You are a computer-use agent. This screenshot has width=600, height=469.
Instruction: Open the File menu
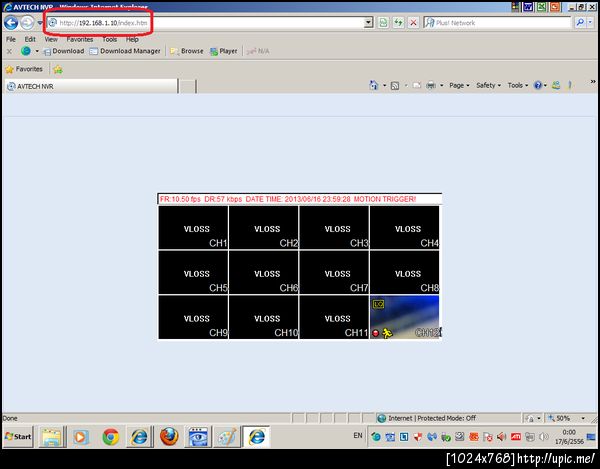[11, 39]
